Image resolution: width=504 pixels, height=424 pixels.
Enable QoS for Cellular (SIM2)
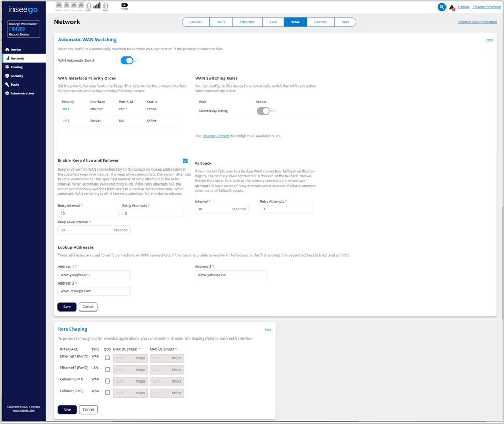point(107,393)
